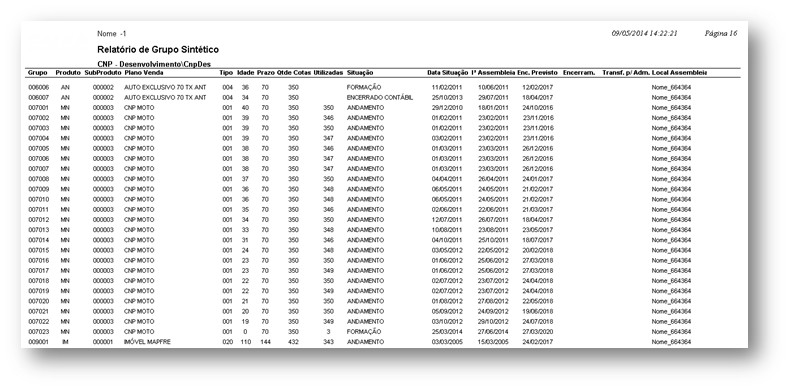Select the 'CNP - Desenvolvimento\CnpDes' subtitle
The width and height of the screenshot is (790, 390).
(154, 64)
